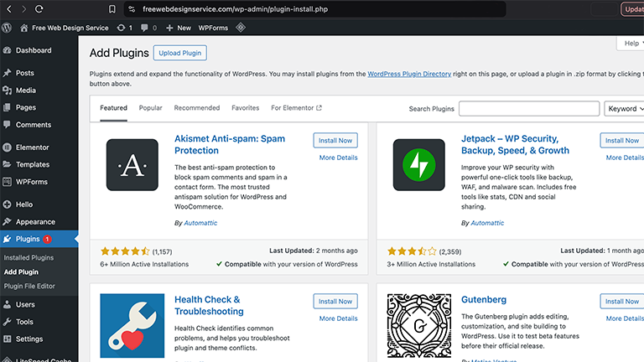Open the Akismet Anti-spam title link
The width and height of the screenshot is (644, 362).
point(230,144)
